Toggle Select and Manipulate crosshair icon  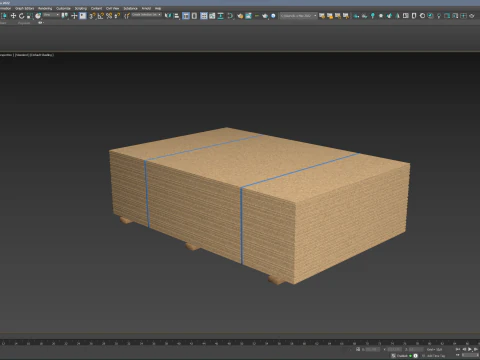coord(74,16)
